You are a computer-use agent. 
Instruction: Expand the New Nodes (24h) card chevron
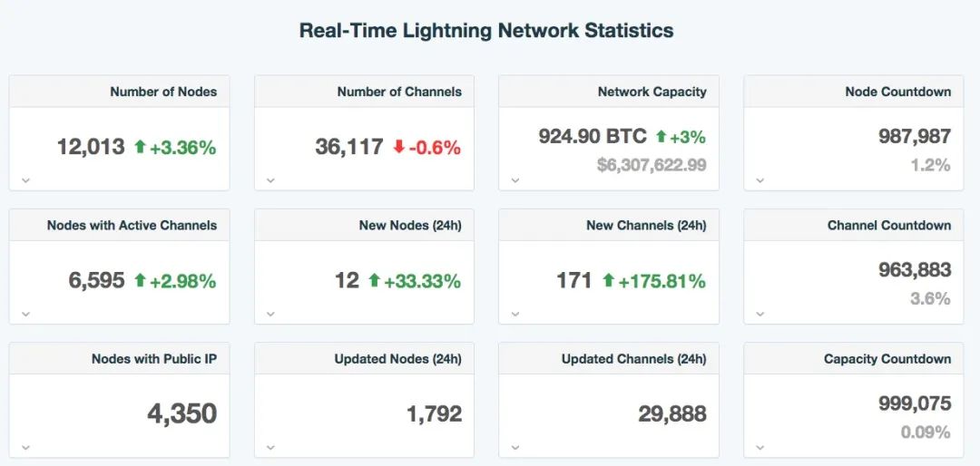(x=270, y=314)
